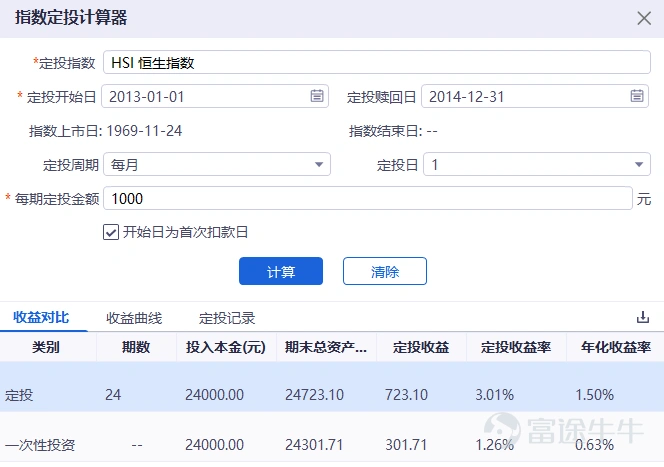Select the 0.63% 年化收益率 cell

595,445
